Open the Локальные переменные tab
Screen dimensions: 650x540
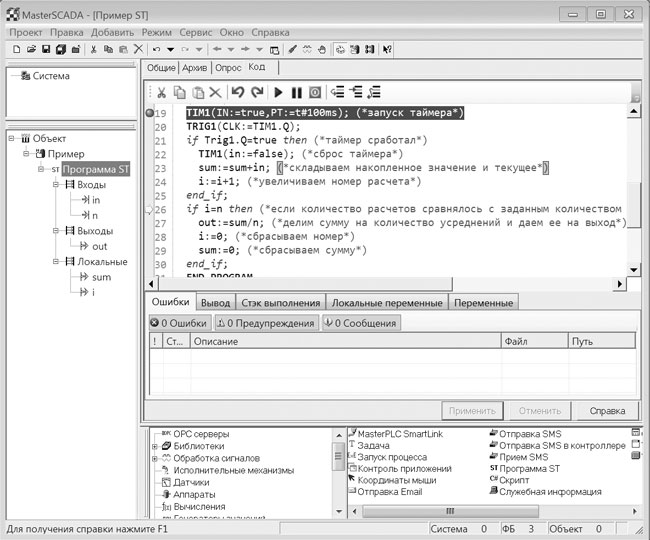click(x=387, y=303)
